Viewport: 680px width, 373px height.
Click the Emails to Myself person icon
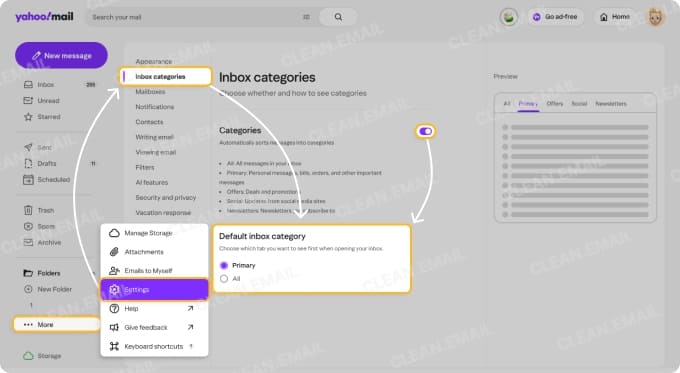point(114,271)
